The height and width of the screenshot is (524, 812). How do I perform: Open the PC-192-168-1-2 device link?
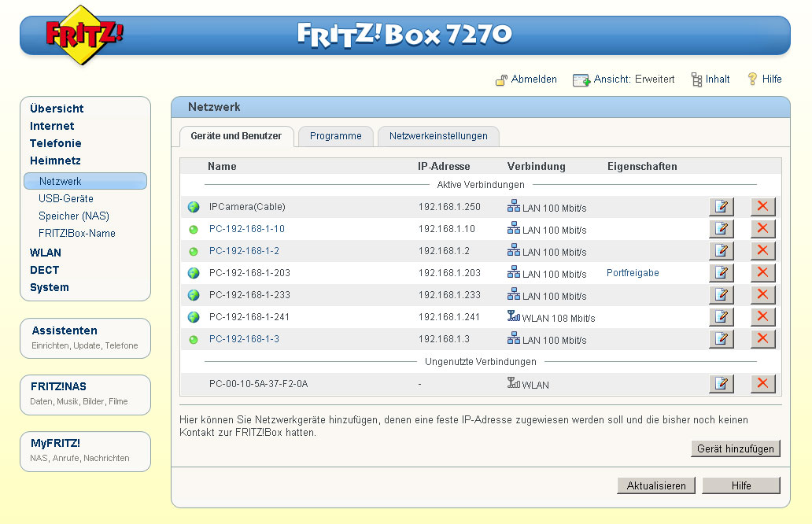pos(244,251)
